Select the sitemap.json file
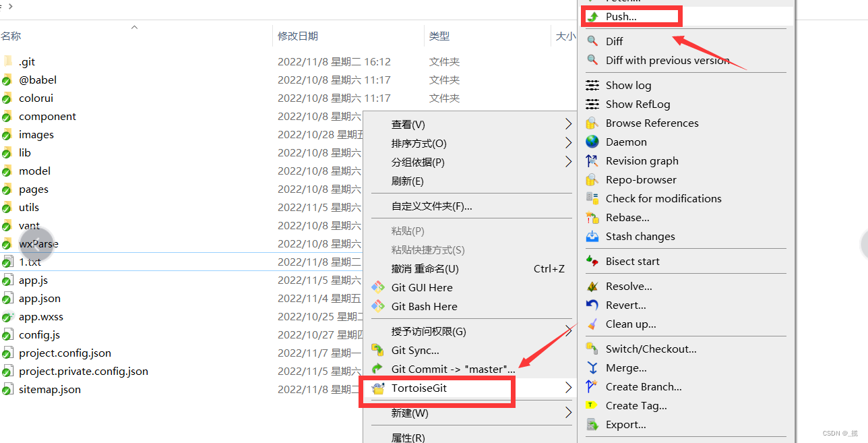Screen dimensions: 868x443 pos(50,389)
